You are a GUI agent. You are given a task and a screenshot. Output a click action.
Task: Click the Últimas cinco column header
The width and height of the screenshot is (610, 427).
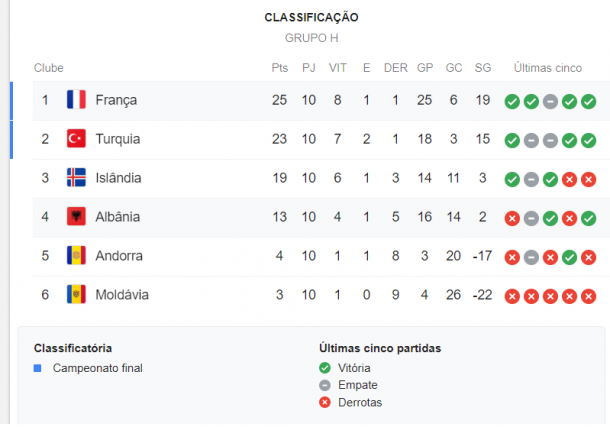[x=547, y=68]
